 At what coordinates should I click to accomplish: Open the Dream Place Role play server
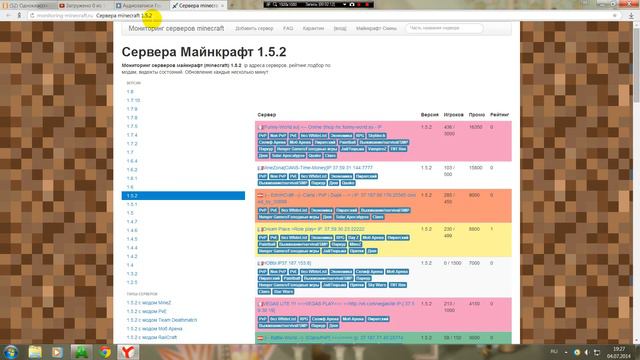314,229
